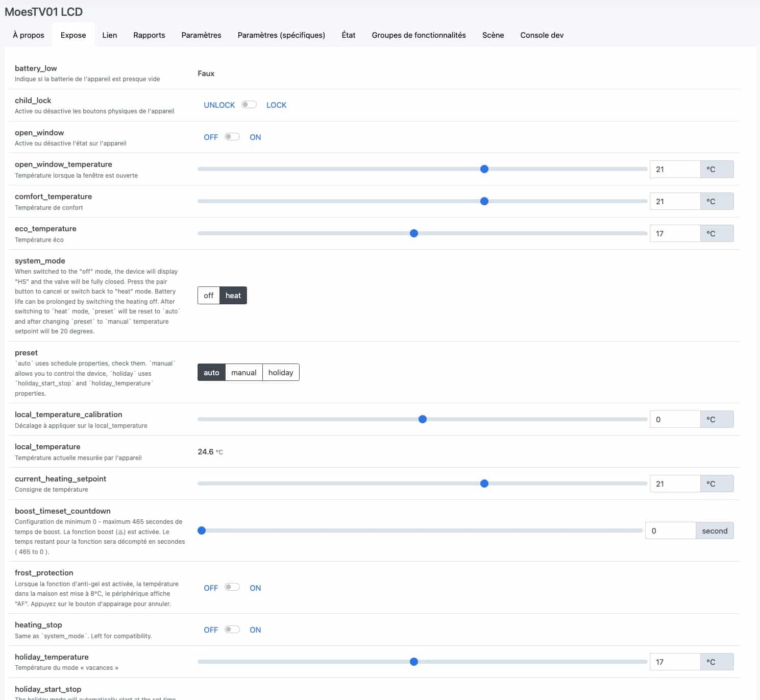Click the comfort_temperature value field
This screenshot has height=700, width=760.
(x=675, y=201)
